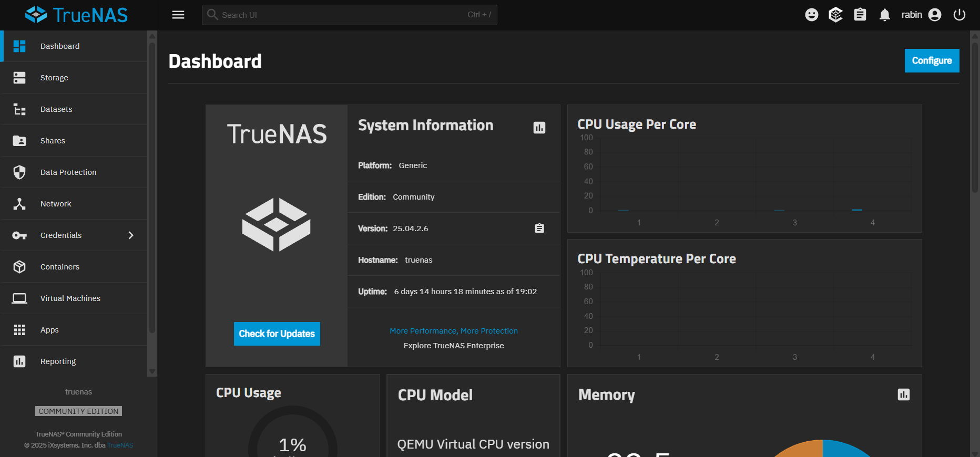Click the Configure button
Image resolution: width=980 pixels, height=457 pixels.
[x=932, y=60]
